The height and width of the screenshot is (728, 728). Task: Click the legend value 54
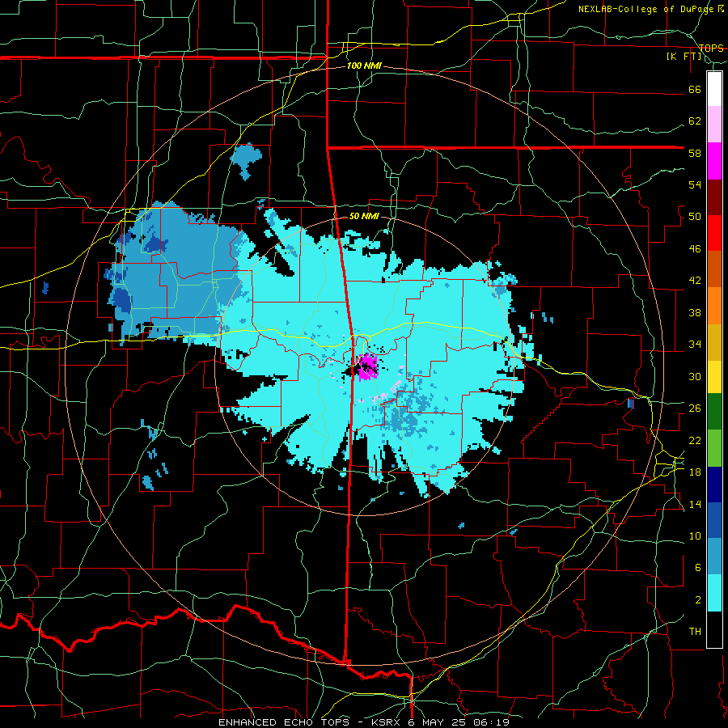pos(695,184)
